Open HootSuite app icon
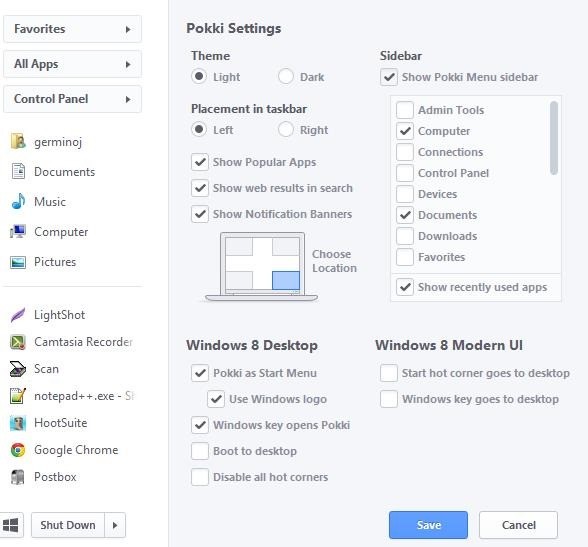 tap(18, 423)
